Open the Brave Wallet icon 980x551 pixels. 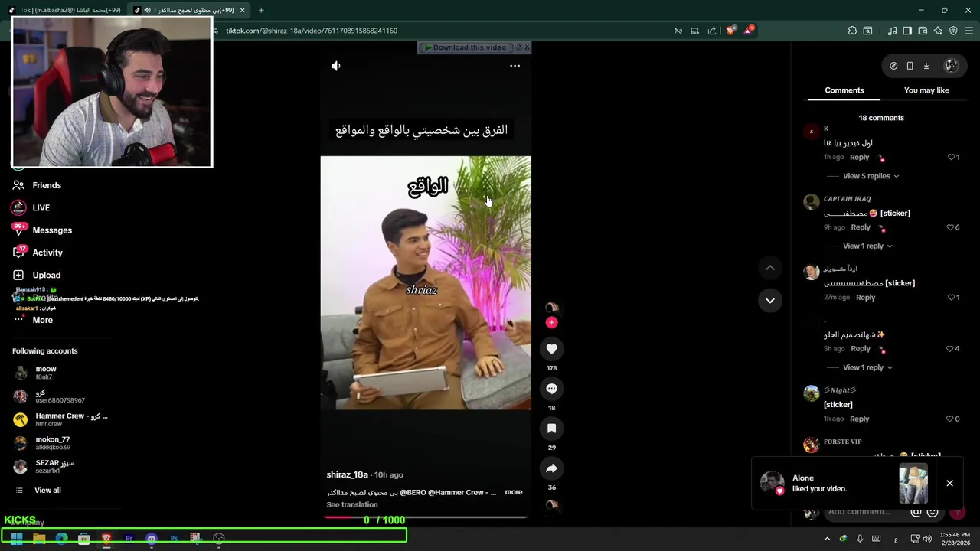923,31
